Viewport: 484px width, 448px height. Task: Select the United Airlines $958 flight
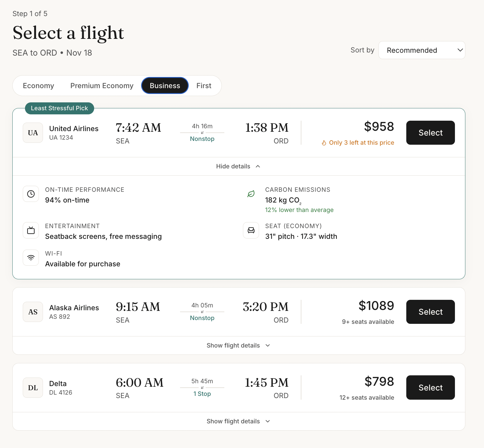coord(430,133)
